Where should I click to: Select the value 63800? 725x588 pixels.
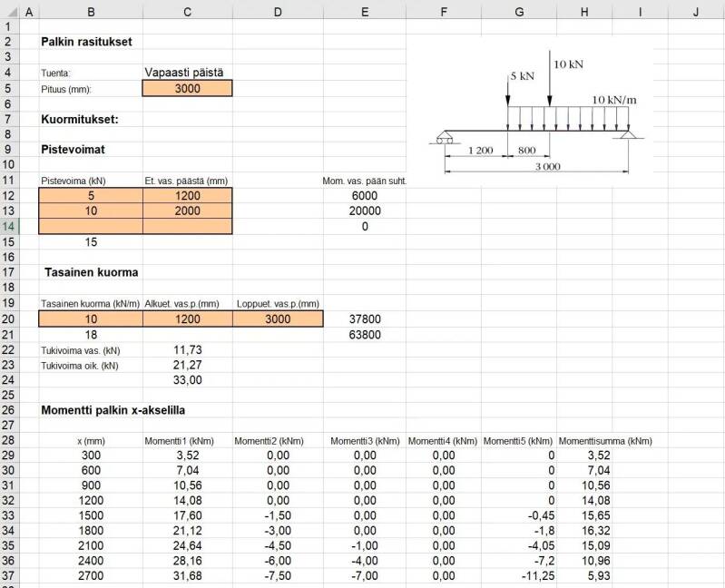pos(365,335)
